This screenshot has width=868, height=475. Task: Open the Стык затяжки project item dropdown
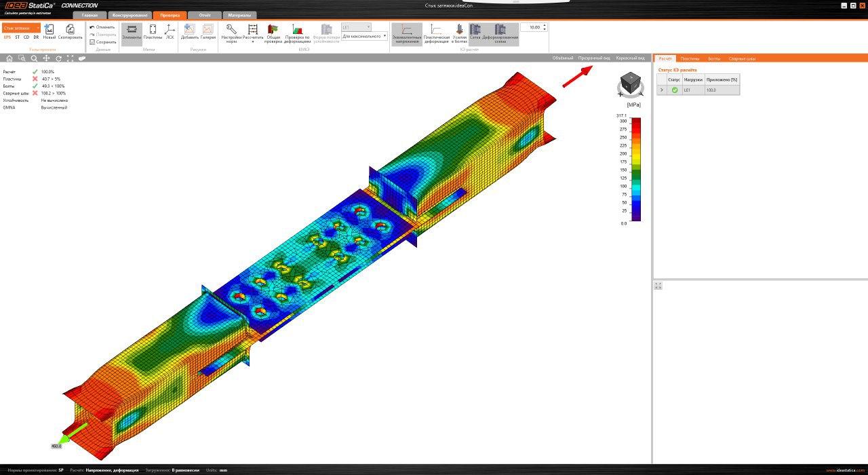[x=20, y=28]
